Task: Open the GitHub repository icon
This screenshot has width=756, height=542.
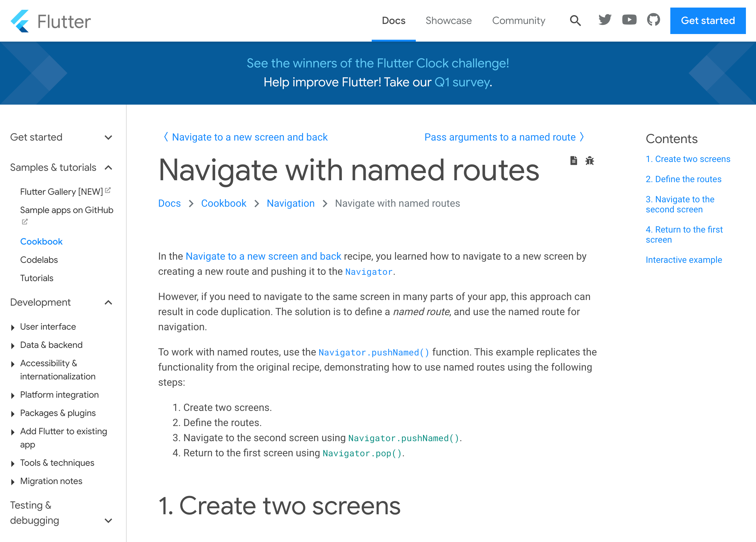Action: [x=653, y=20]
